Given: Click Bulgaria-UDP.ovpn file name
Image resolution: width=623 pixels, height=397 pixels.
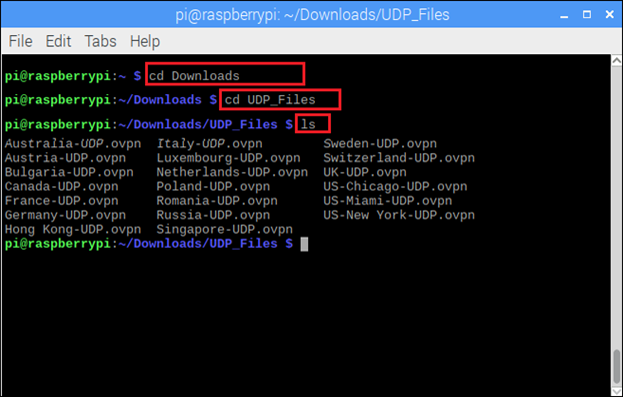Looking at the screenshot, I should [69, 172].
